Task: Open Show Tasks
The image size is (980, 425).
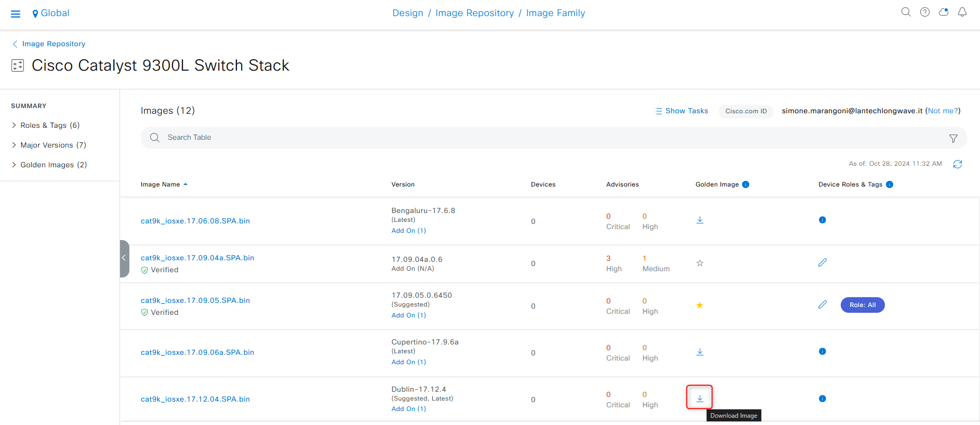Action: 682,111
